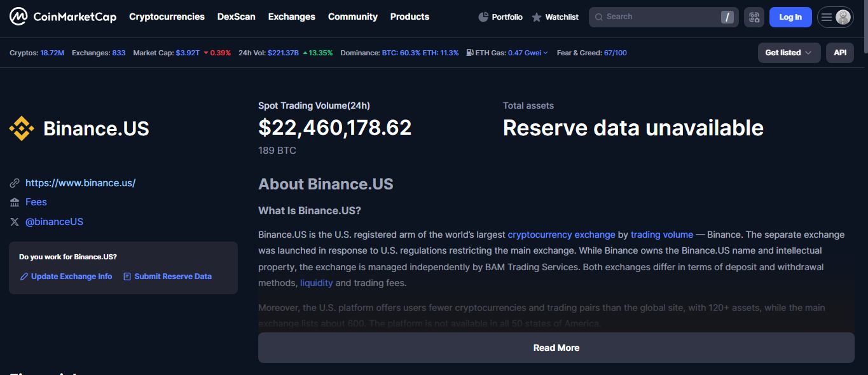Click the pencil icon for Update Exchange Info
Image resolution: width=868 pixels, height=375 pixels.
coord(24,276)
